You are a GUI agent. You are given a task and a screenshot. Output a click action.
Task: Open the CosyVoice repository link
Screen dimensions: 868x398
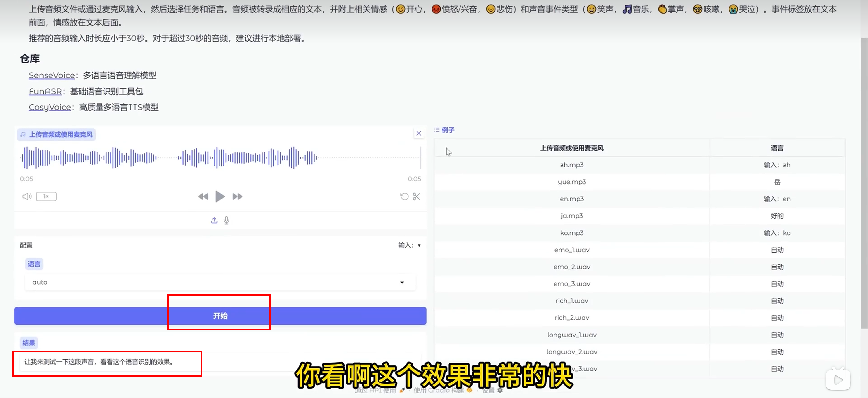coord(50,107)
